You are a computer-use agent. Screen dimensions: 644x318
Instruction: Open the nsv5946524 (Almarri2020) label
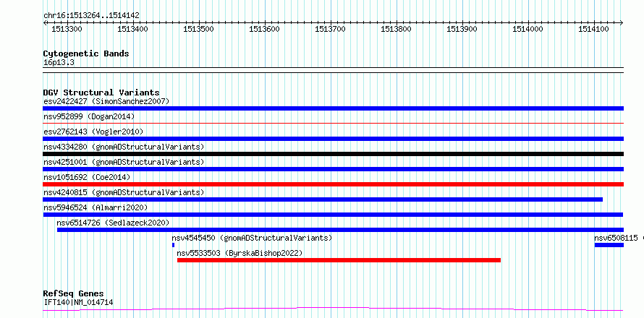click(x=96, y=207)
